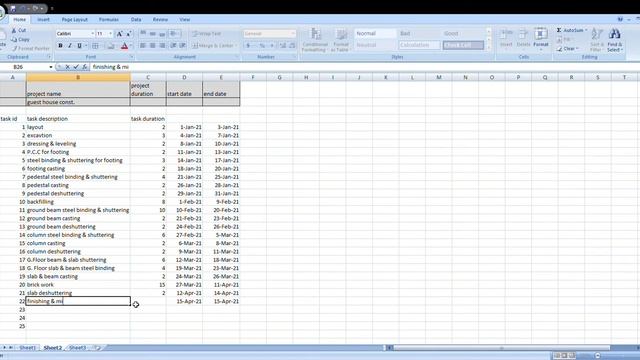The height and width of the screenshot is (360, 640).
Task: Increase font size with Grow Font icon
Action: point(120,34)
